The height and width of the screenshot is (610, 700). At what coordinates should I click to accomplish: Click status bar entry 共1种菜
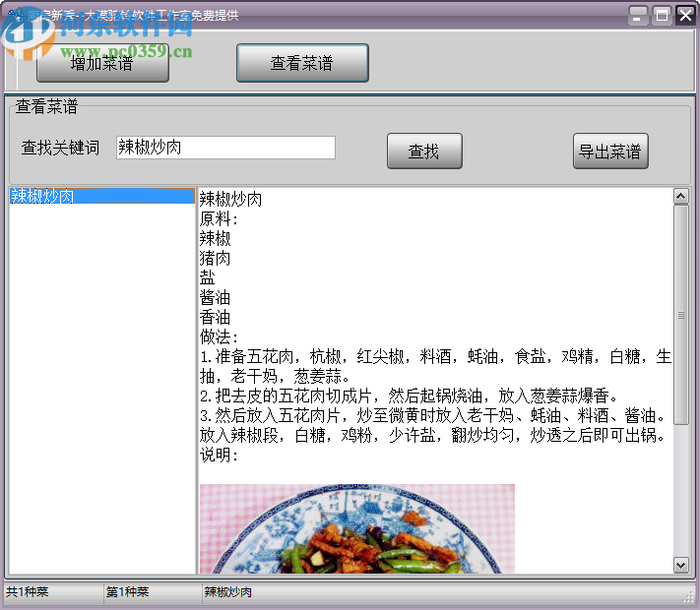click(28, 592)
